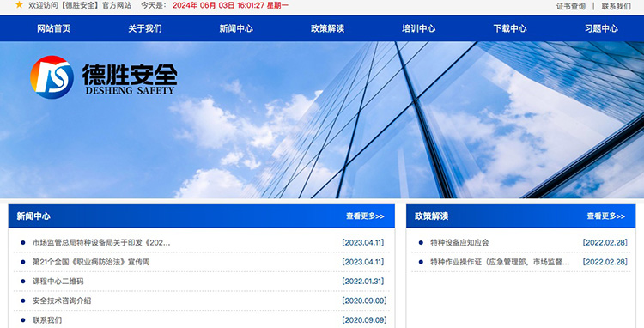Click the current date and time text
The height and width of the screenshot is (328, 644).
[230, 6]
